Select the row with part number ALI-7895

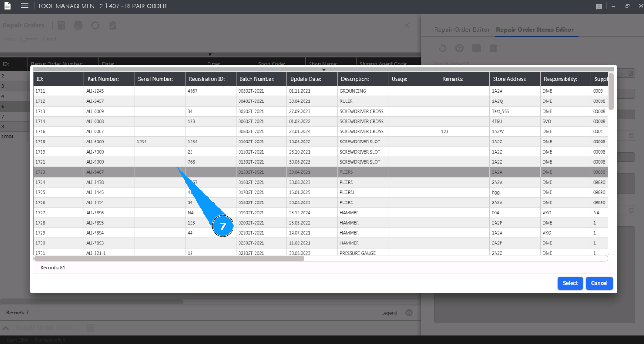(321, 223)
